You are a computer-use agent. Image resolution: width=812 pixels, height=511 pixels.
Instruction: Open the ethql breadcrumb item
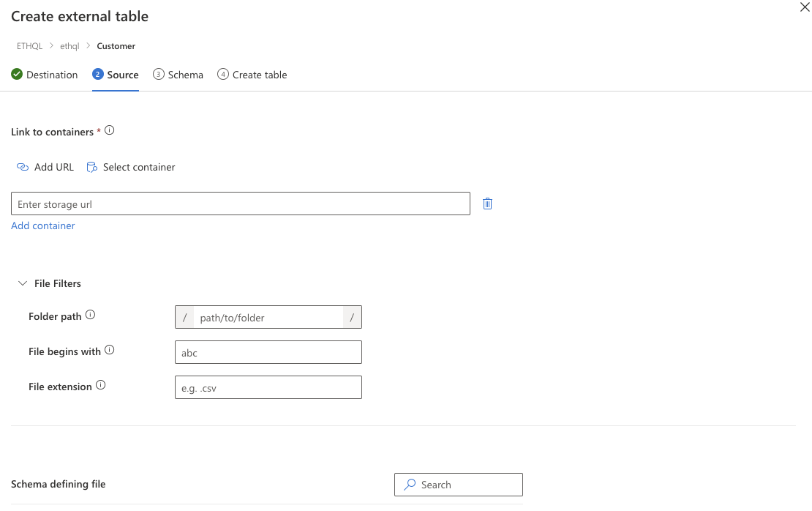tap(69, 45)
